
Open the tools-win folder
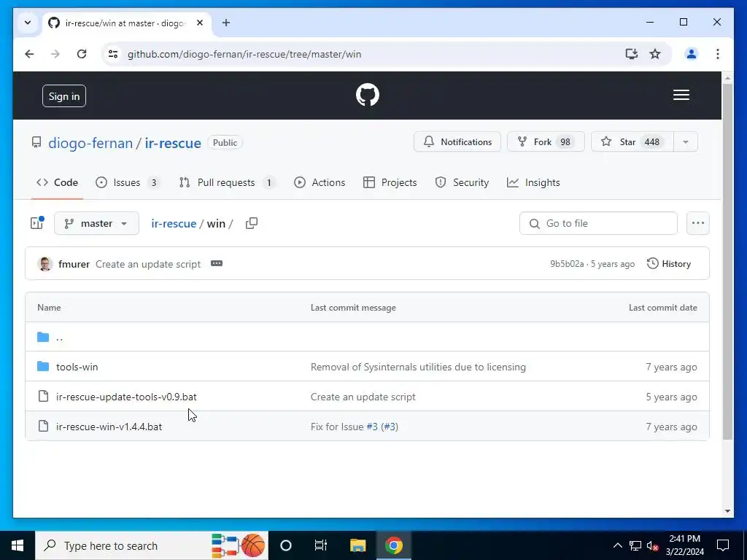click(77, 367)
